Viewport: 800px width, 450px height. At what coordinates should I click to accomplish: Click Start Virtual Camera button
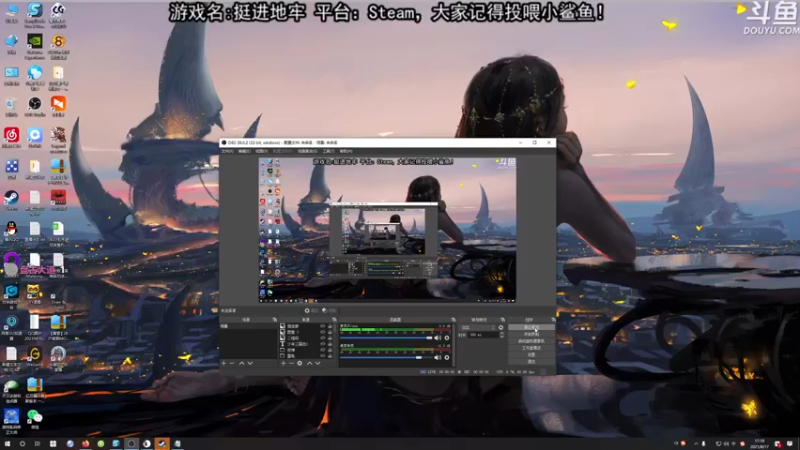coord(531,341)
